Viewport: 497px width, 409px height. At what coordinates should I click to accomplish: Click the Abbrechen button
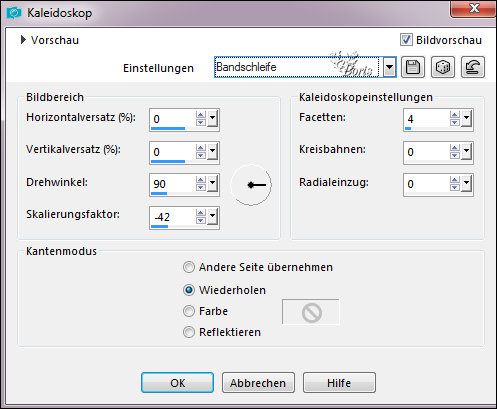pyautogui.click(x=258, y=383)
